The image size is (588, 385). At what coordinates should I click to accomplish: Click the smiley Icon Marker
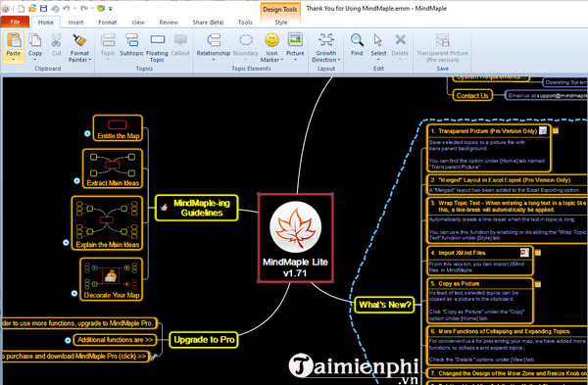pyautogui.click(x=271, y=40)
